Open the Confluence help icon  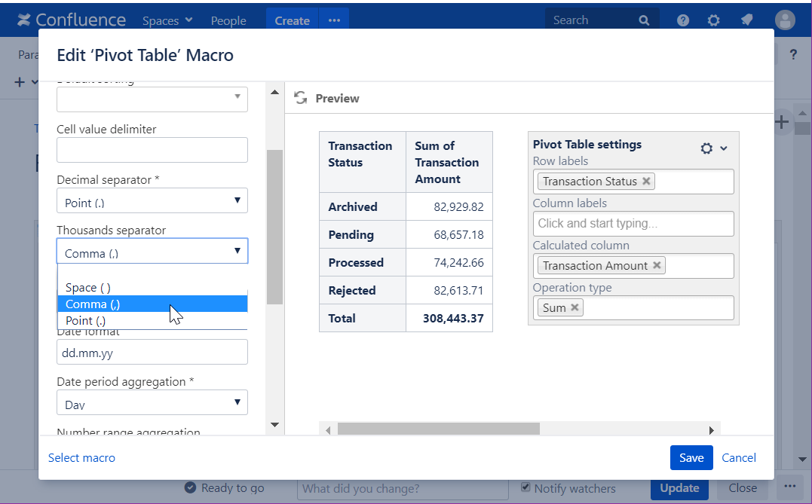[x=683, y=20]
